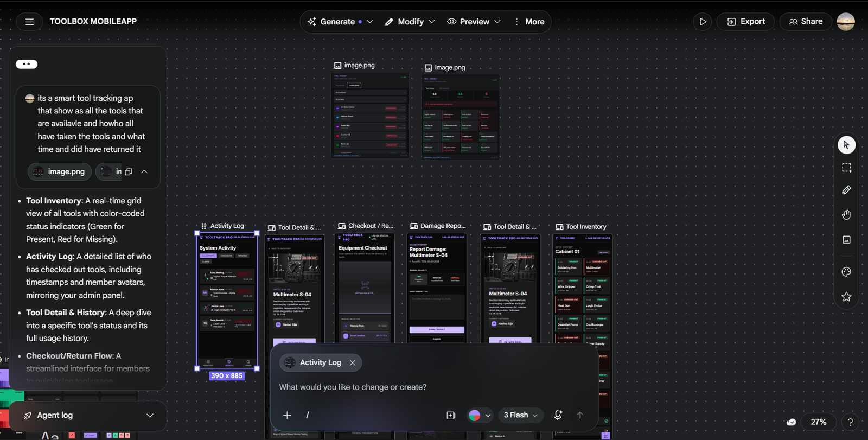Open the Cabinet 01 Tool Inventory thumbnail
This screenshot has width=868, height=440.
point(582,336)
